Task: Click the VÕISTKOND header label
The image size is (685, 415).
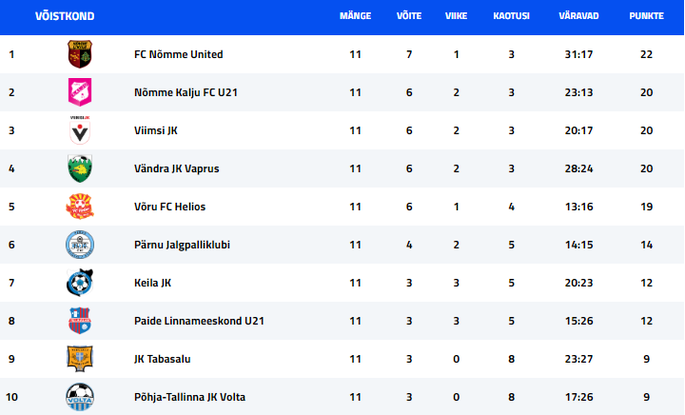Action: (65, 16)
